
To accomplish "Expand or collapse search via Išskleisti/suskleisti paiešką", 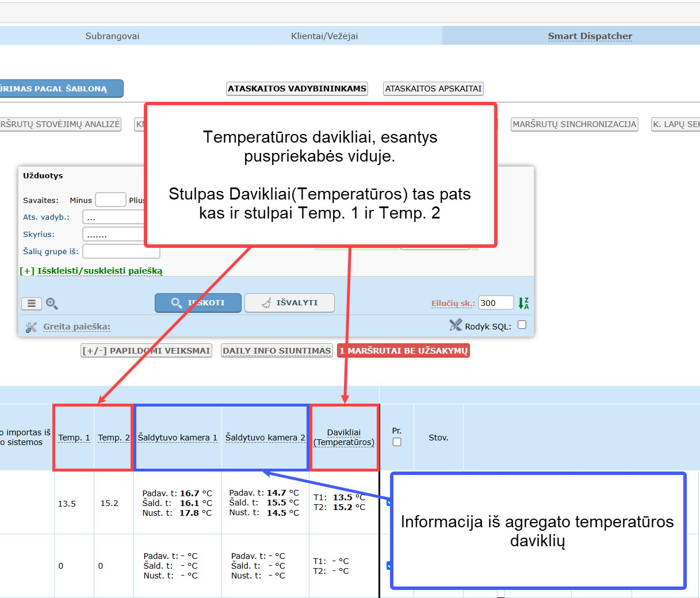I will [100, 271].
